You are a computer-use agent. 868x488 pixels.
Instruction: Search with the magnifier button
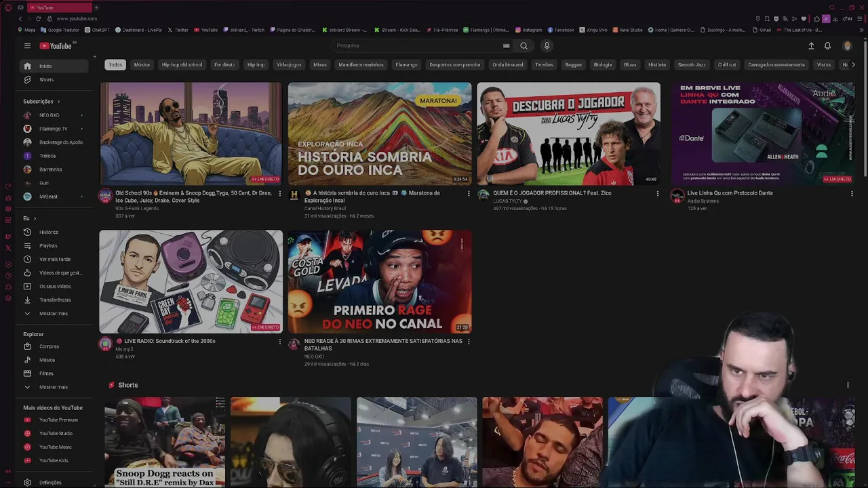[524, 45]
